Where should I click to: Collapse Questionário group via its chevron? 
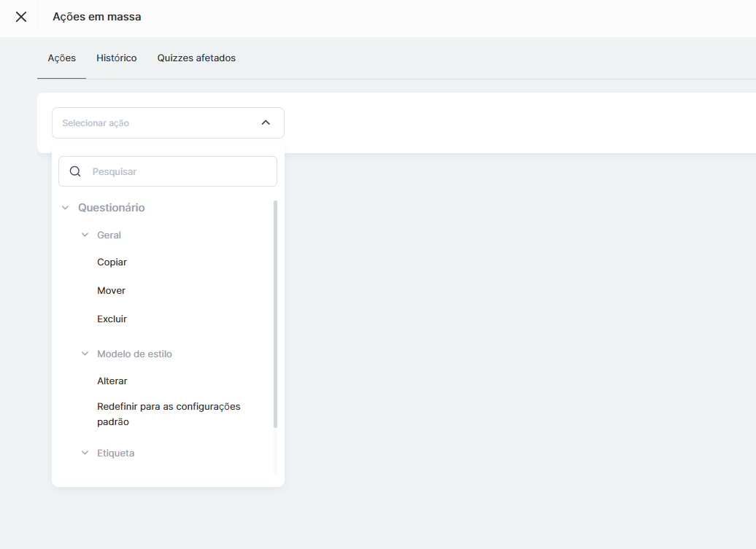click(x=66, y=208)
